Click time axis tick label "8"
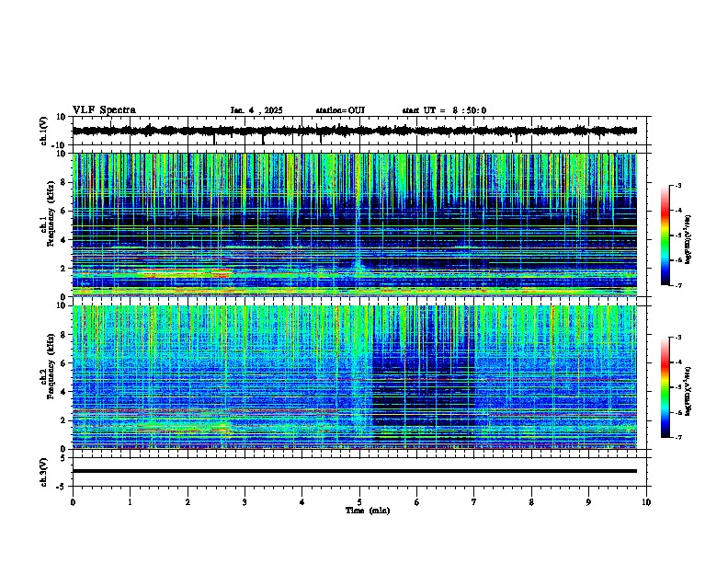 (531, 502)
